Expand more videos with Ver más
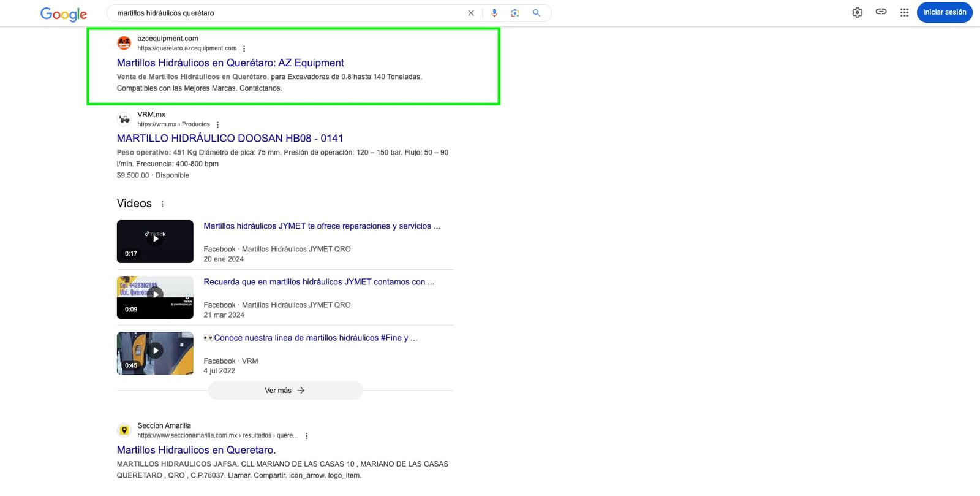 click(285, 391)
